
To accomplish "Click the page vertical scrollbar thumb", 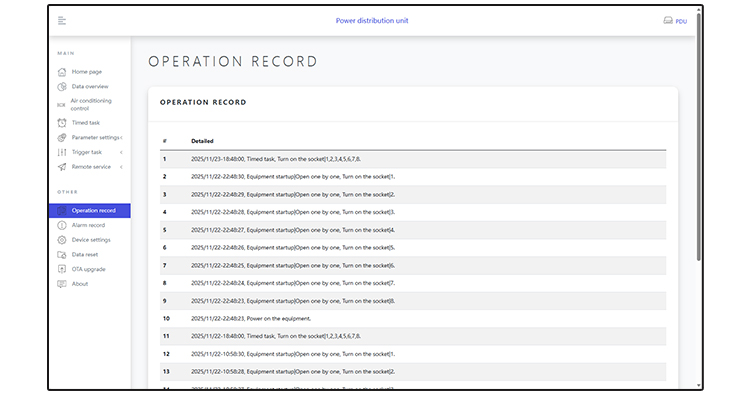I will [698, 136].
